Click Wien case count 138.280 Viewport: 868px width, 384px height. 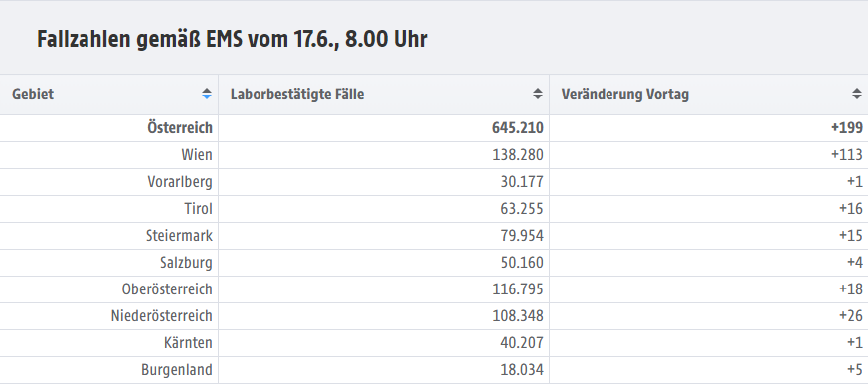click(518, 155)
